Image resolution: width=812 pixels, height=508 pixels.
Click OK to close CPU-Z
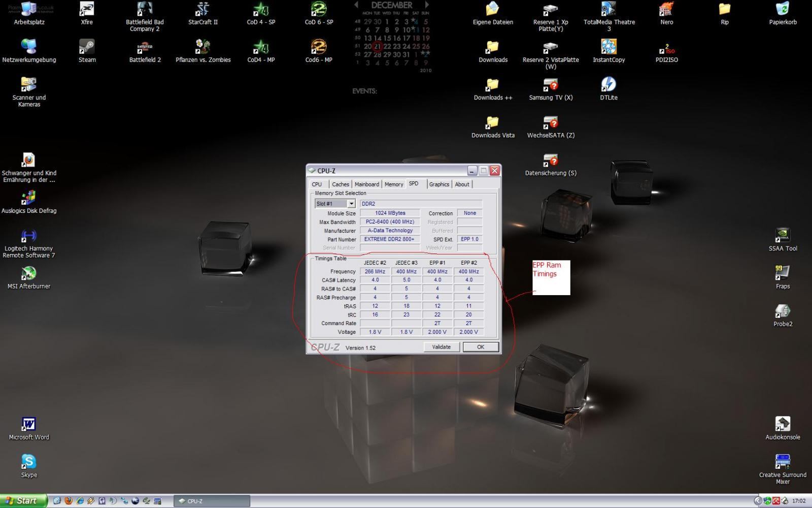click(x=481, y=347)
